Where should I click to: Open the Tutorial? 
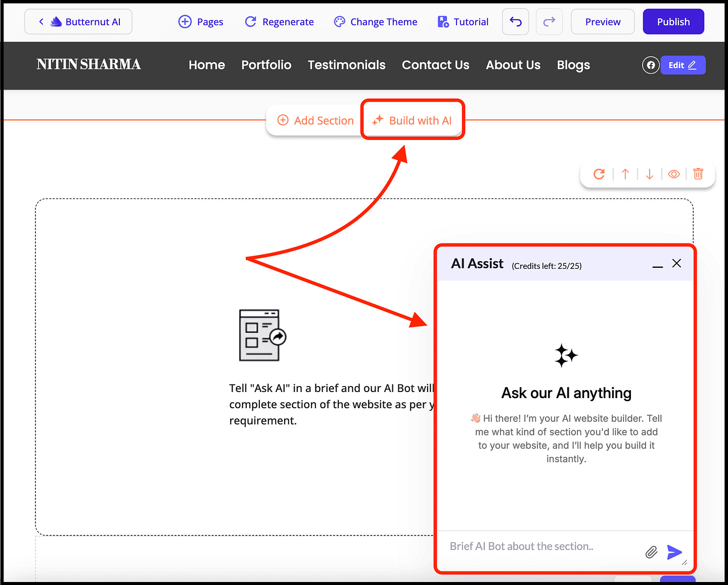[463, 22]
